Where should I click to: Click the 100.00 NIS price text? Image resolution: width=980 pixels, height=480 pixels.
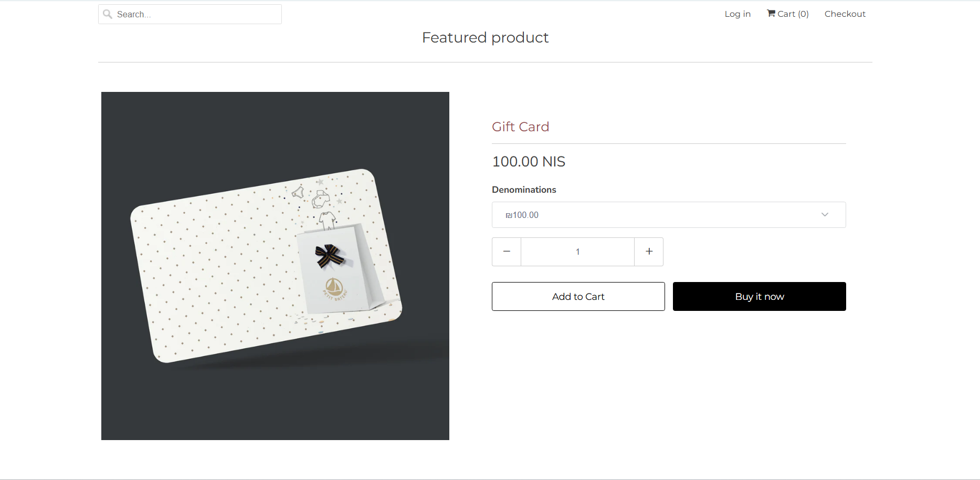[x=529, y=161]
